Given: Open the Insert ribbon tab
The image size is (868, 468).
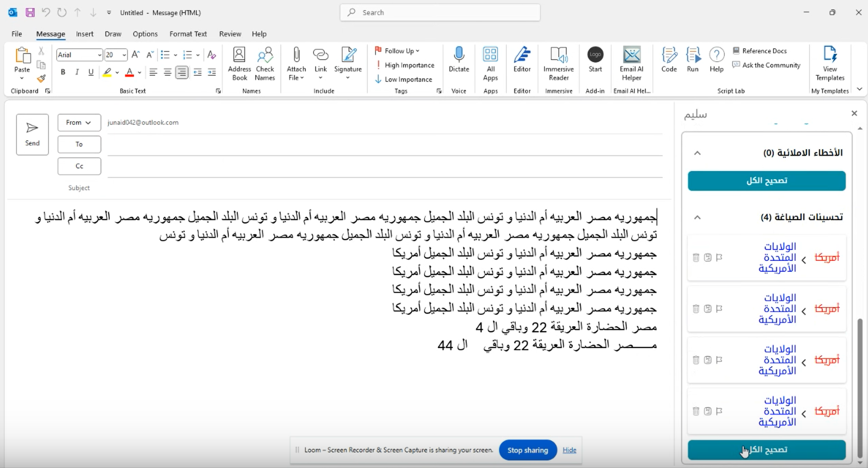Looking at the screenshot, I should (x=85, y=34).
